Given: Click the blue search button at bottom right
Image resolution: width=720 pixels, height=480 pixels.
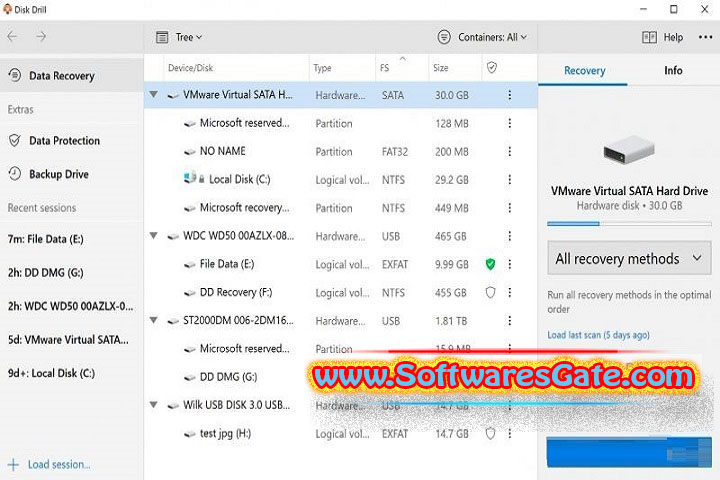Looking at the screenshot, I should pos(629,452).
